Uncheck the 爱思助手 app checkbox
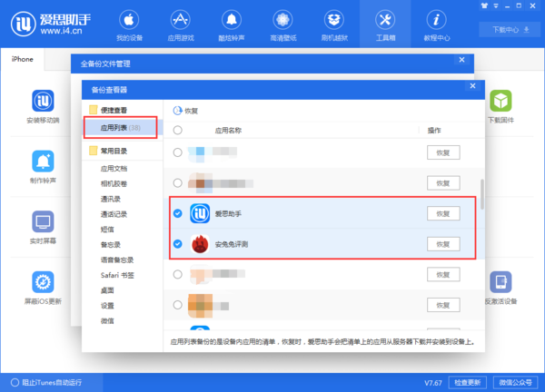This screenshot has height=392, width=545. point(177,214)
